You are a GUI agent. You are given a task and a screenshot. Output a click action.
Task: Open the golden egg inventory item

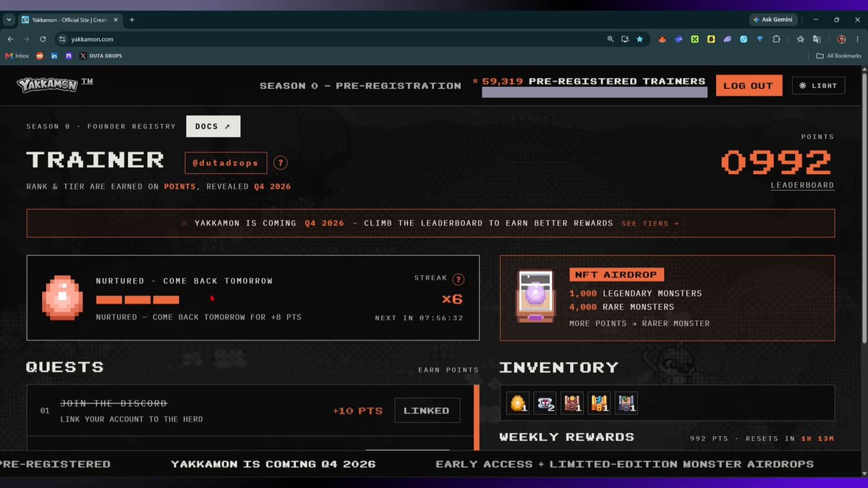[x=519, y=403]
